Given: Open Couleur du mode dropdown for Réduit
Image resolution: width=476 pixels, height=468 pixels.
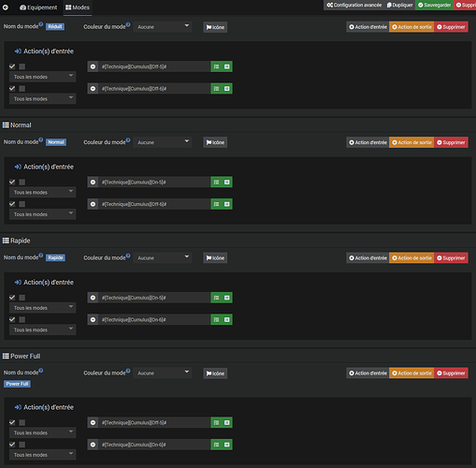Looking at the screenshot, I should (x=163, y=27).
